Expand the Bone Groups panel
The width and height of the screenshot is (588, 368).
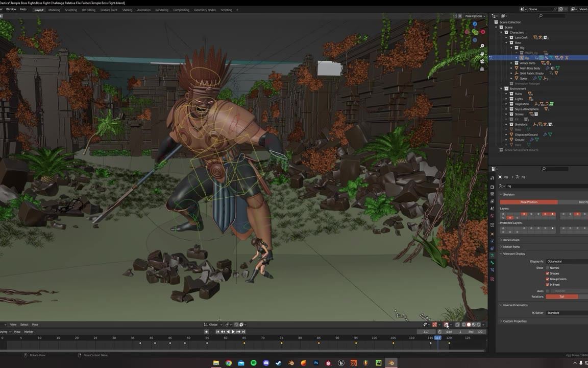511,240
